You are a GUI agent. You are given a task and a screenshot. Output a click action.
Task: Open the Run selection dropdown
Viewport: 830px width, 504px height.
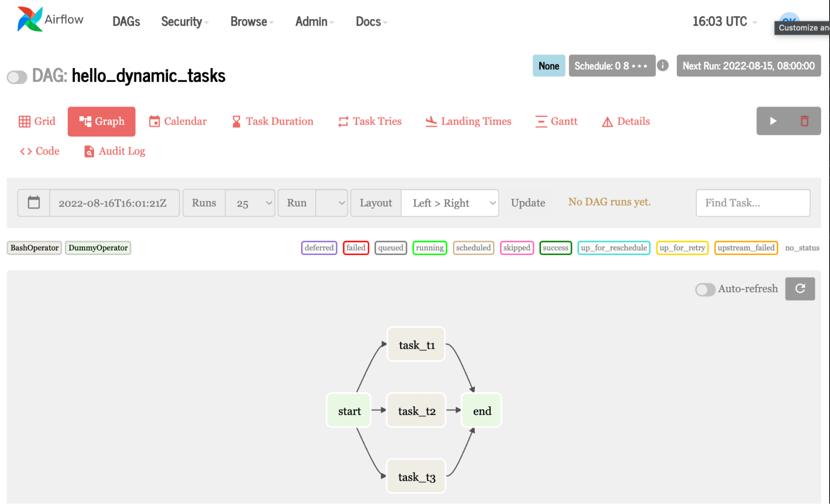331,203
